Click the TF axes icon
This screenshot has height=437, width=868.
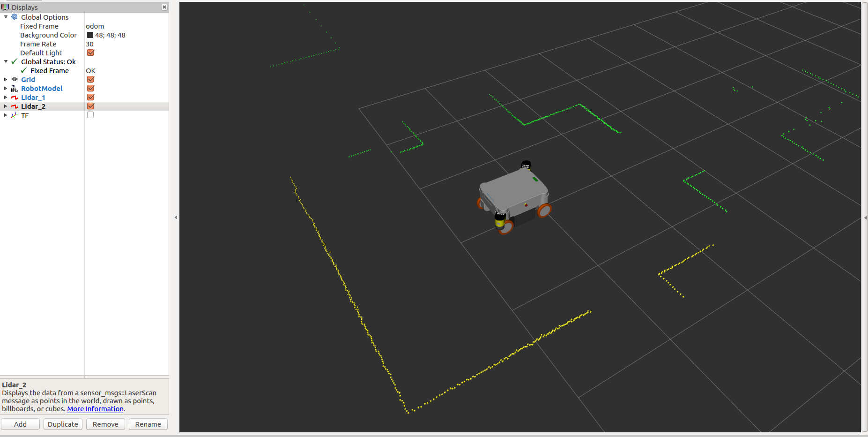[15, 115]
